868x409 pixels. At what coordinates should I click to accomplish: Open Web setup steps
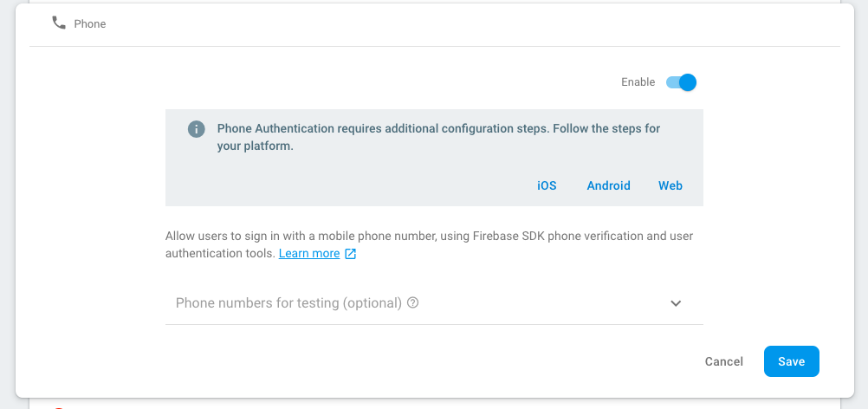[x=670, y=185]
